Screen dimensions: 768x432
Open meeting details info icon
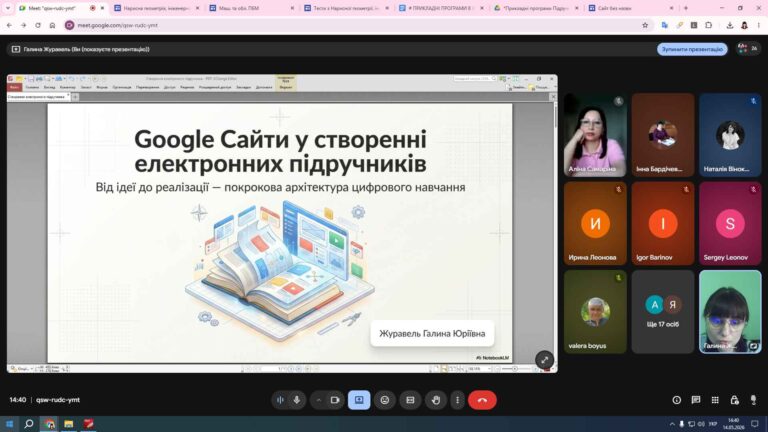pyautogui.click(x=676, y=400)
